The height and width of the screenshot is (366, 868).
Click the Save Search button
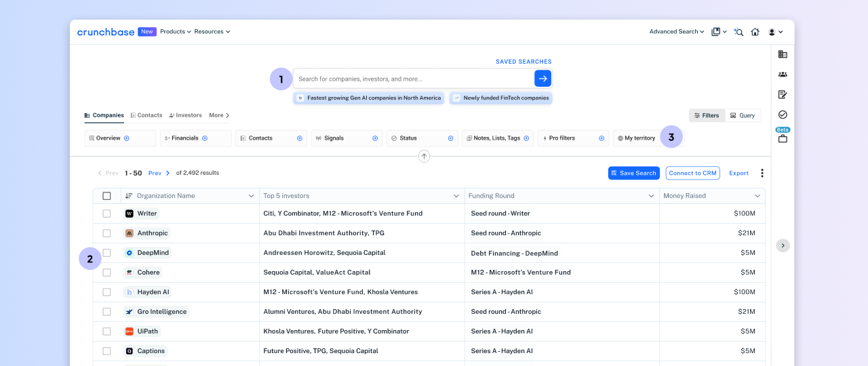point(634,173)
